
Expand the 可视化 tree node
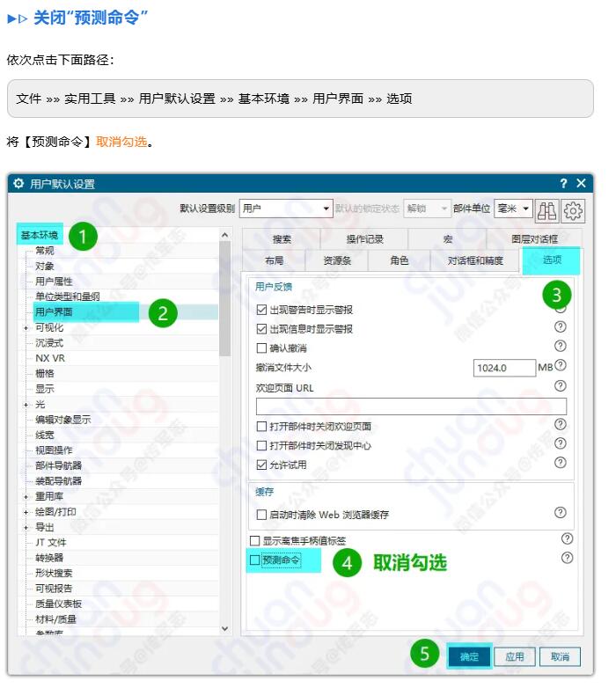pos(26,327)
